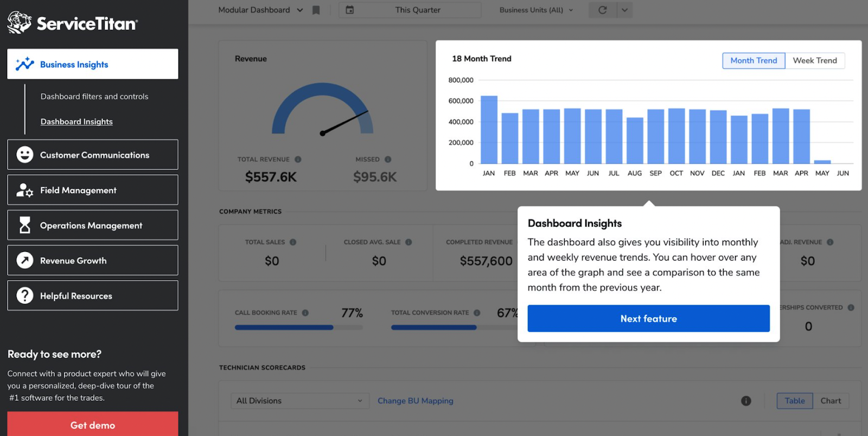
Task: Switch technician scorecards to Chart view
Action: 831,401
